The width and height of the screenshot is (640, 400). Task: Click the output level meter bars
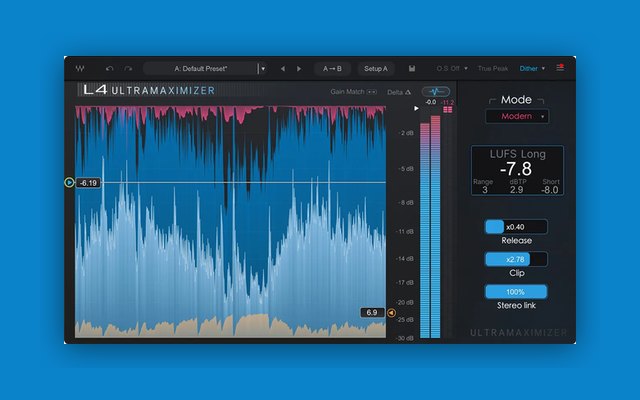click(x=430, y=227)
